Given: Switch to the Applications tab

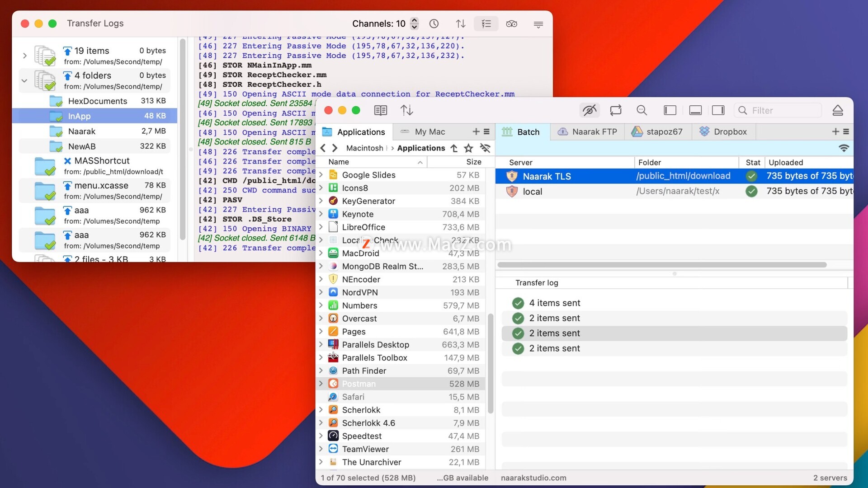Looking at the screenshot, I should (354, 132).
